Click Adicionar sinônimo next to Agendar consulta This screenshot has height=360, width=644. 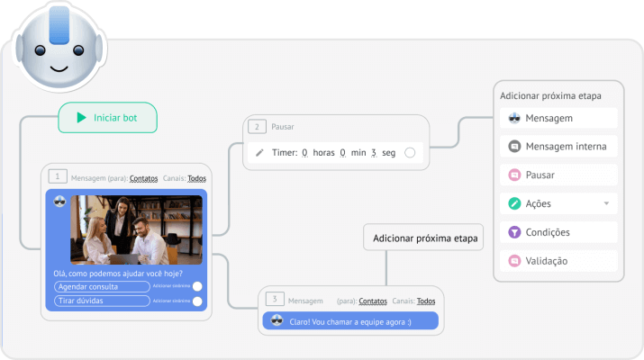coord(171,286)
